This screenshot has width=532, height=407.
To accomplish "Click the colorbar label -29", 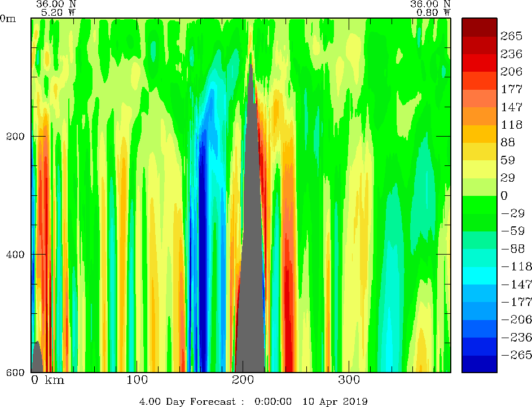I will (x=513, y=213).
